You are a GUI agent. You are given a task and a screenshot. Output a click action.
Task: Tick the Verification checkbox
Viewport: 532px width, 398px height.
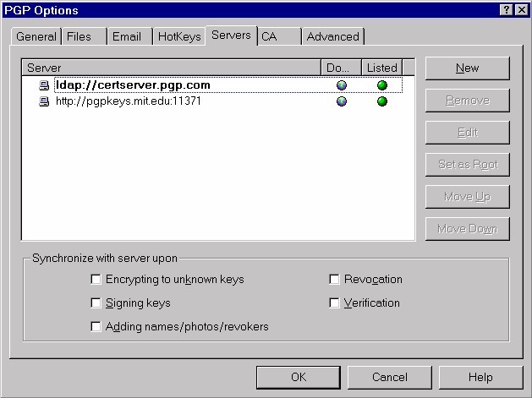334,303
